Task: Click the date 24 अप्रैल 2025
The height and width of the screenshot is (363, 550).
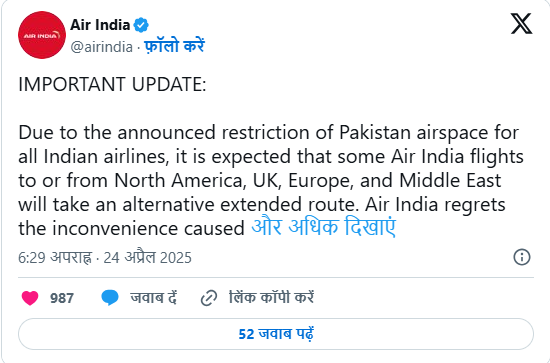Action: (x=148, y=258)
